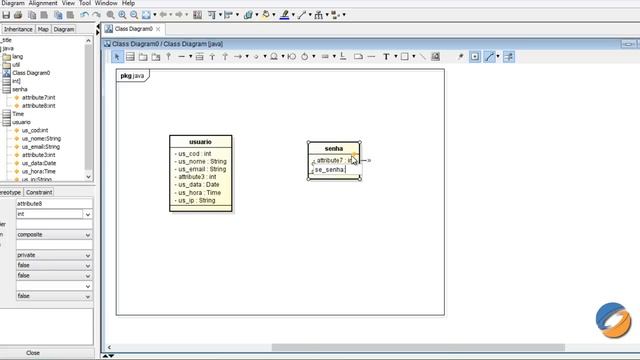Open the Alignment menu
This screenshot has height=360, width=640.
(x=43, y=3)
